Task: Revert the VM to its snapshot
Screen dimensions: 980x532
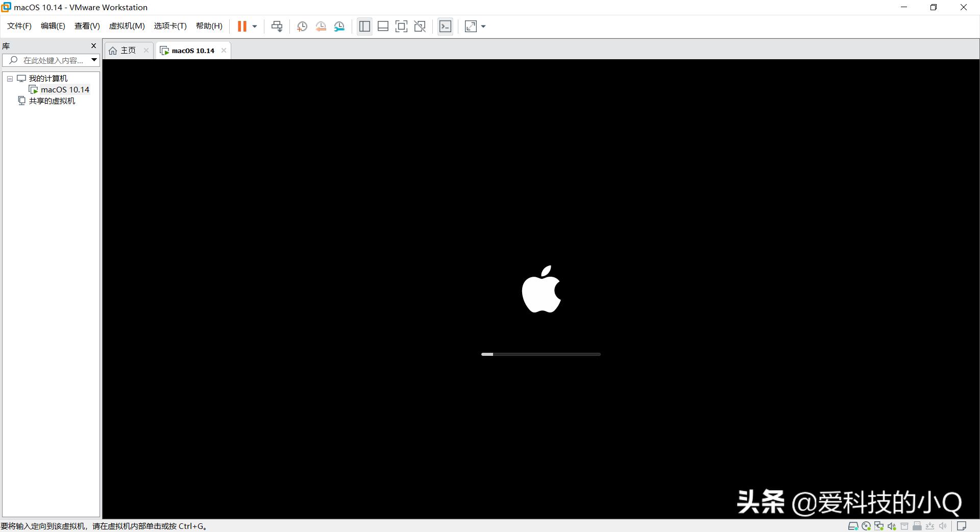Action: pos(321,26)
